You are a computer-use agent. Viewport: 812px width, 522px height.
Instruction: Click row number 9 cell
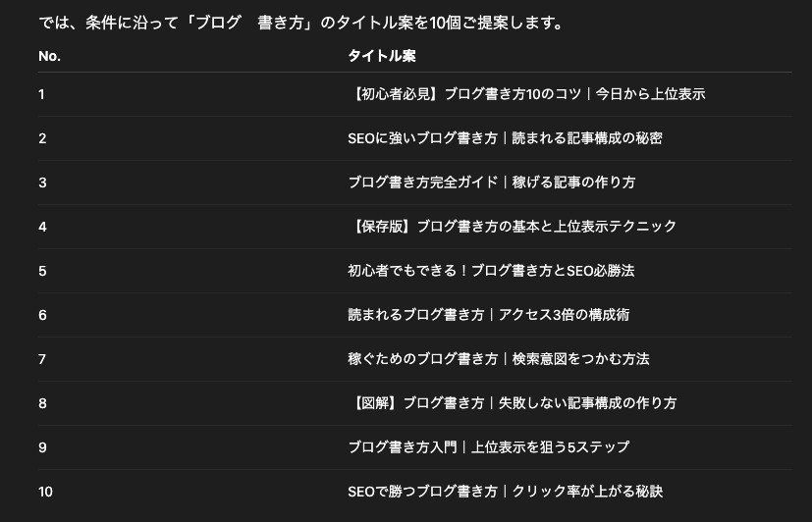[x=42, y=447]
